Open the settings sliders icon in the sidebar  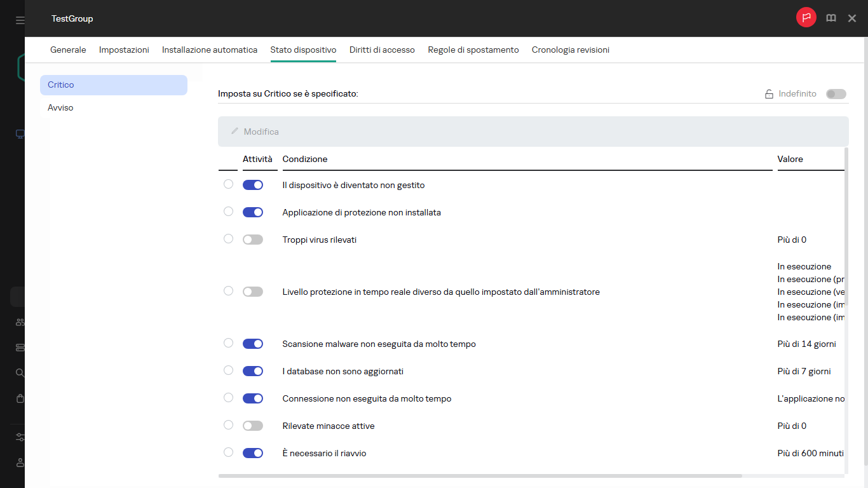pyautogui.click(x=19, y=437)
